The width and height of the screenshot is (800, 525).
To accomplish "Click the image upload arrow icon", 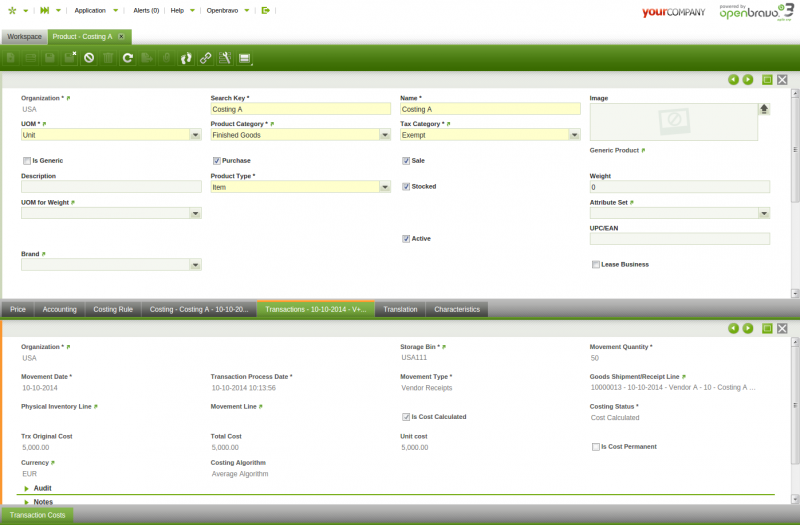I will tap(764, 109).
